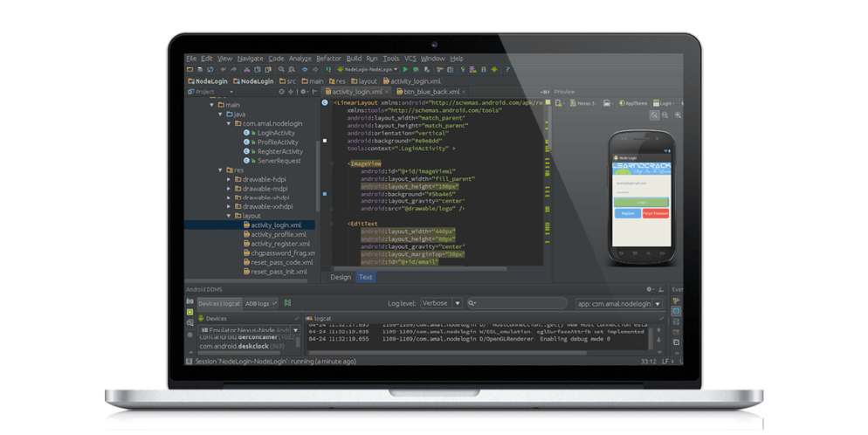Screen dimensions: 868x435
Task: Switch to the Design view tab
Action: [x=341, y=277]
